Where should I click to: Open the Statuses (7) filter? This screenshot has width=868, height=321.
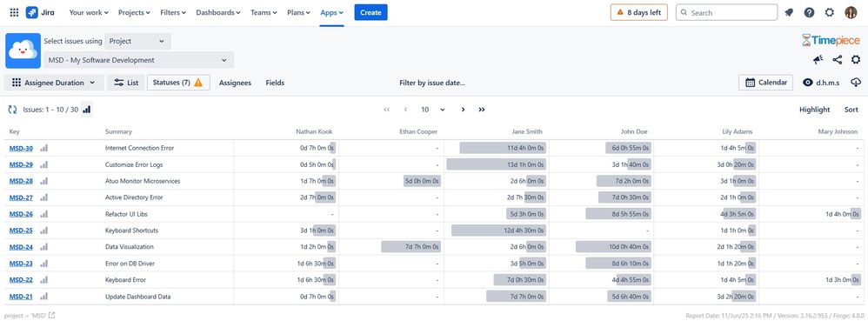(x=178, y=83)
